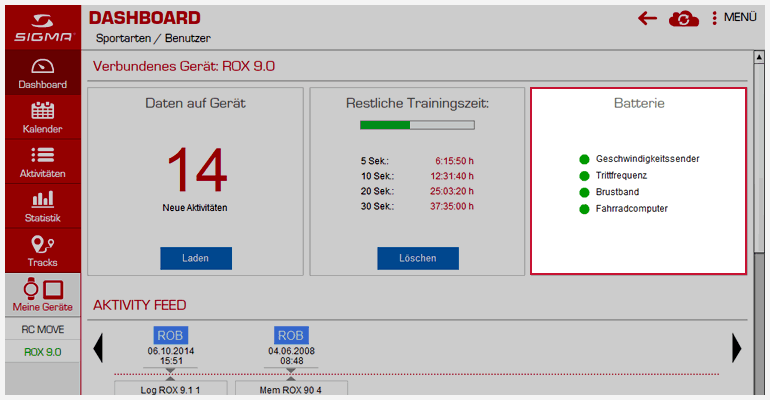Image resolution: width=770 pixels, height=400 pixels.
Task: Click the AKTIVITY FEED heading
Action: [x=139, y=305]
